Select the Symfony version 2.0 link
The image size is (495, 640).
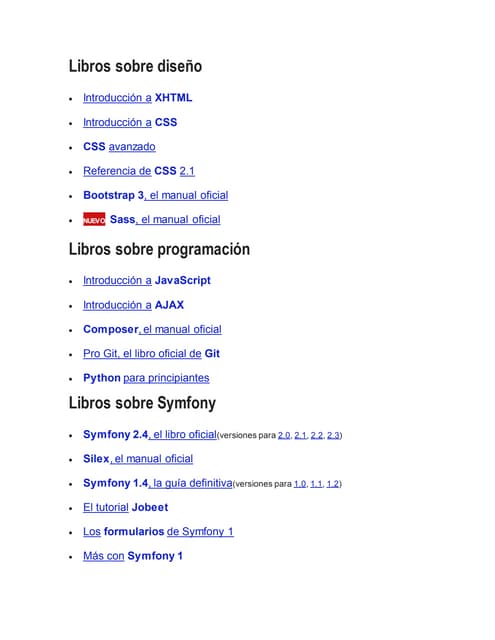(284, 436)
